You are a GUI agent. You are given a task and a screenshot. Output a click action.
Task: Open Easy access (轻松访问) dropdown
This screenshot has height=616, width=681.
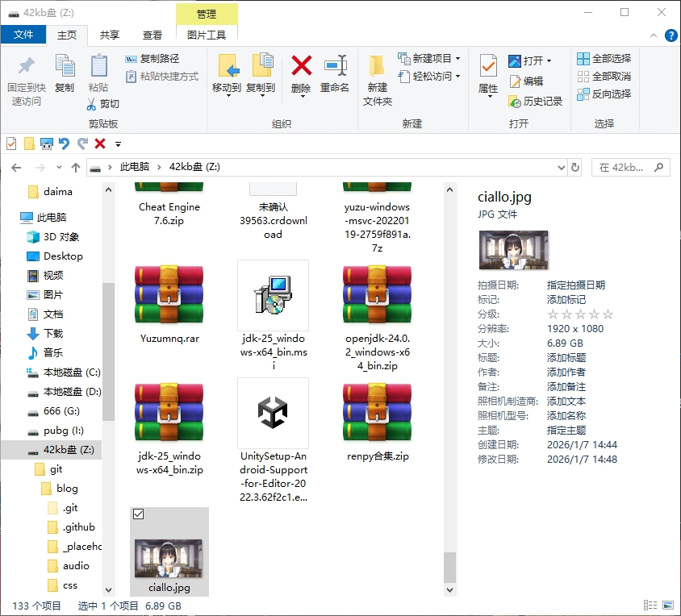coord(429,77)
